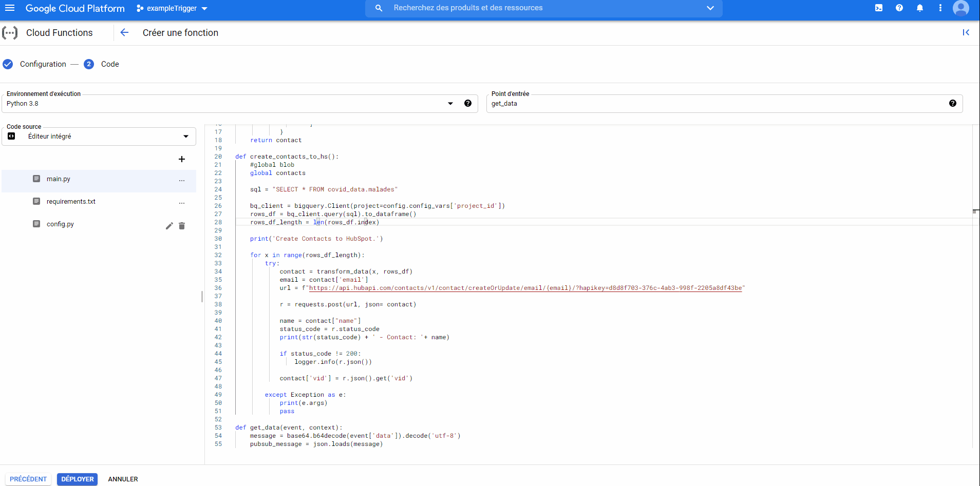Click the Cloud Functions logo icon
This screenshot has width=980, height=486.
pyautogui.click(x=10, y=33)
